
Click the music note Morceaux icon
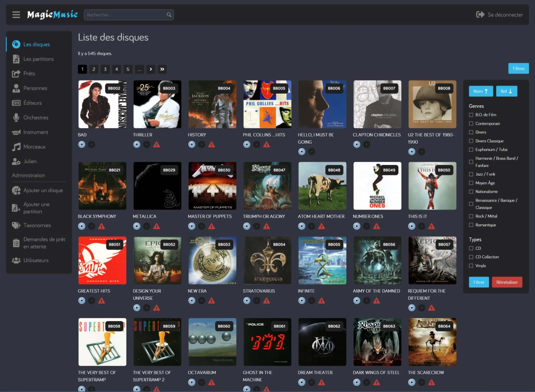[16, 147]
